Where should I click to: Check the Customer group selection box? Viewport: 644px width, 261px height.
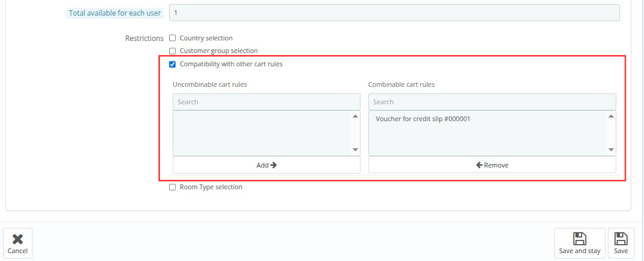coord(173,51)
